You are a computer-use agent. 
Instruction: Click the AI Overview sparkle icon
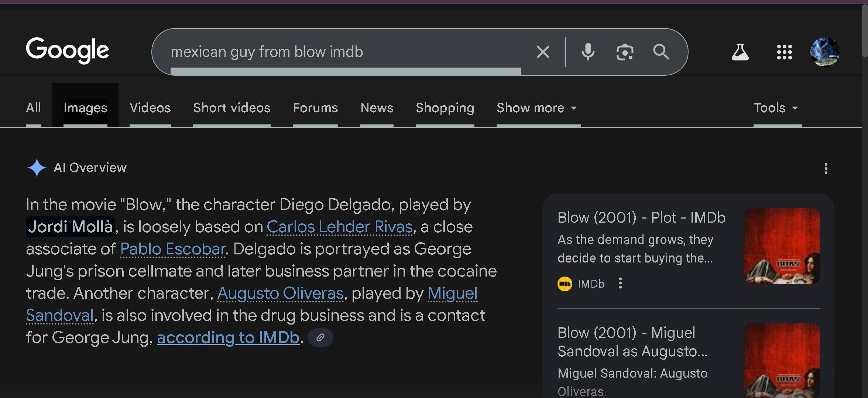point(37,168)
